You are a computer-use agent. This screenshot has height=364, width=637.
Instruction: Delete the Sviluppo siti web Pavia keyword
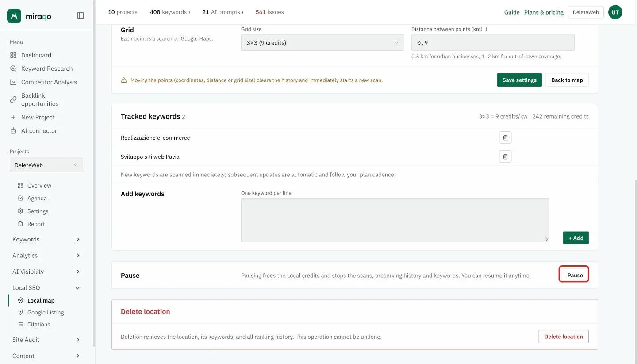click(505, 157)
